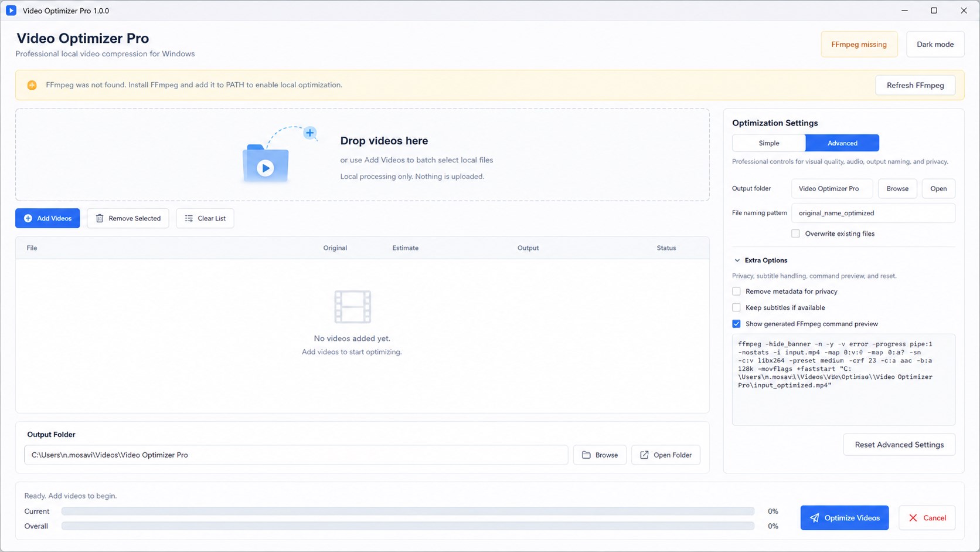Click Browse beside bottom Output Folder path

600,455
